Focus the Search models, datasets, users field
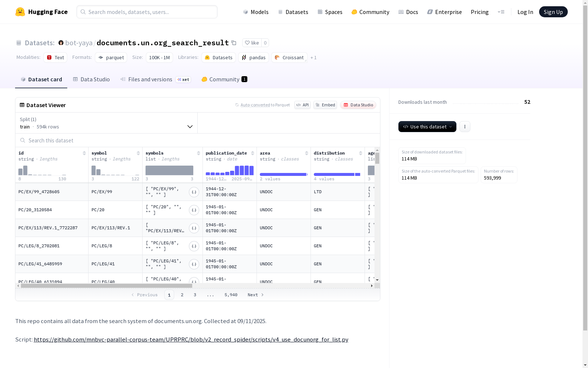The image size is (588, 368). [x=147, y=12]
